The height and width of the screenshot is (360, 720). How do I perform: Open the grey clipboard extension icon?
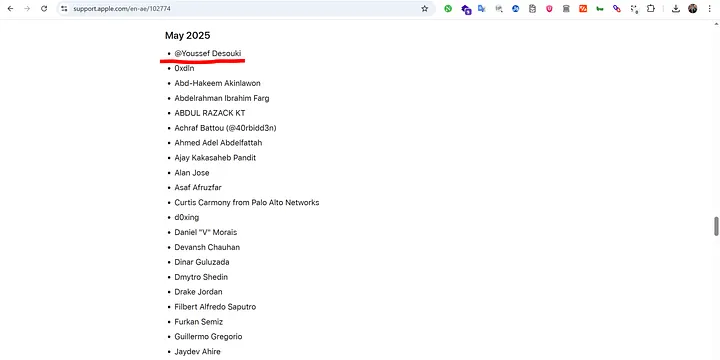pyautogui.click(x=532, y=9)
